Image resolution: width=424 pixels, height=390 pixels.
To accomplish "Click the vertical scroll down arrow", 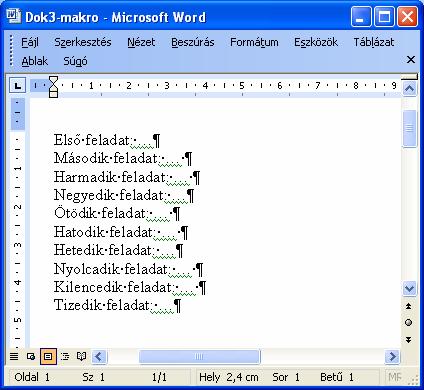I will (x=409, y=289).
